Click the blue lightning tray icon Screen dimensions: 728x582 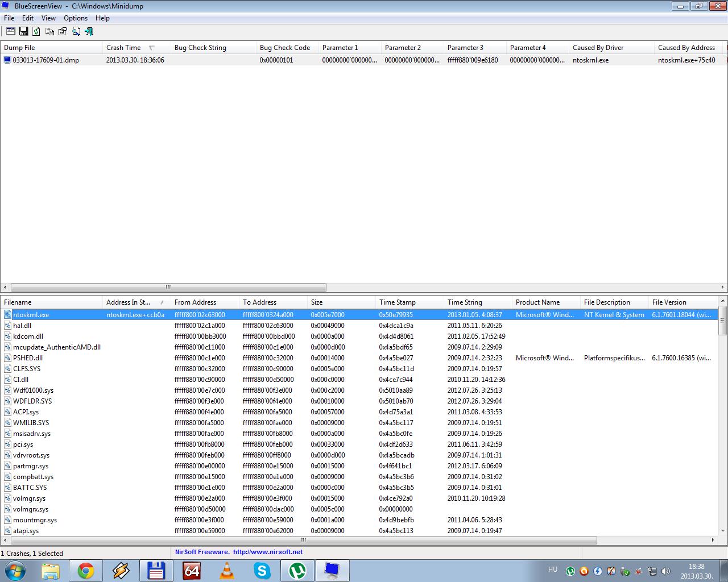(x=598, y=571)
